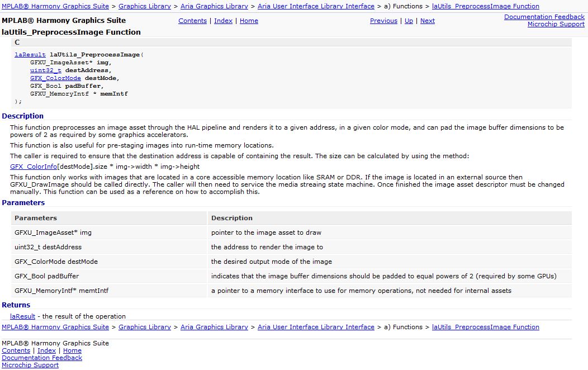
Task: Click GFX_ColorMode type in the function signature
Action: click(55, 78)
